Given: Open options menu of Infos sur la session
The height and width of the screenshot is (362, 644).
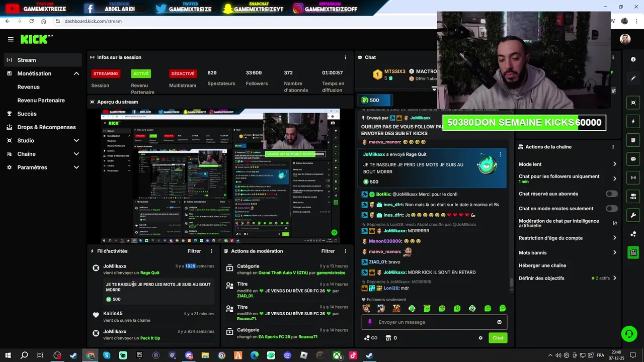Looking at the screenshot, I should (345, 57).
